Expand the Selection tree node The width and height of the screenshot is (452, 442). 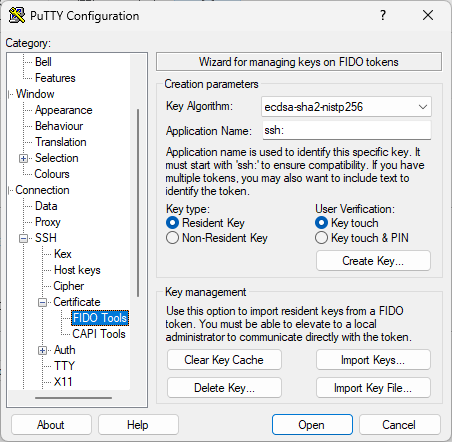23,158
